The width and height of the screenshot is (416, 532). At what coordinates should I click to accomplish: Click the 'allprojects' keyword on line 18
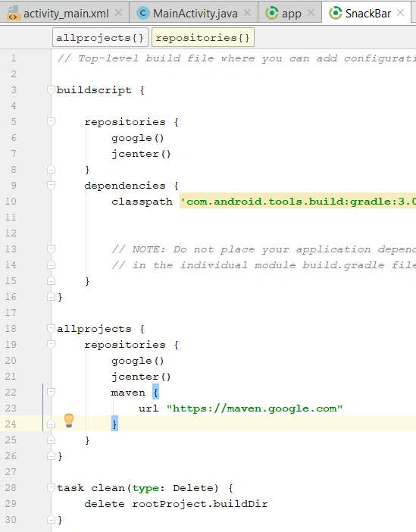[94, 329]
